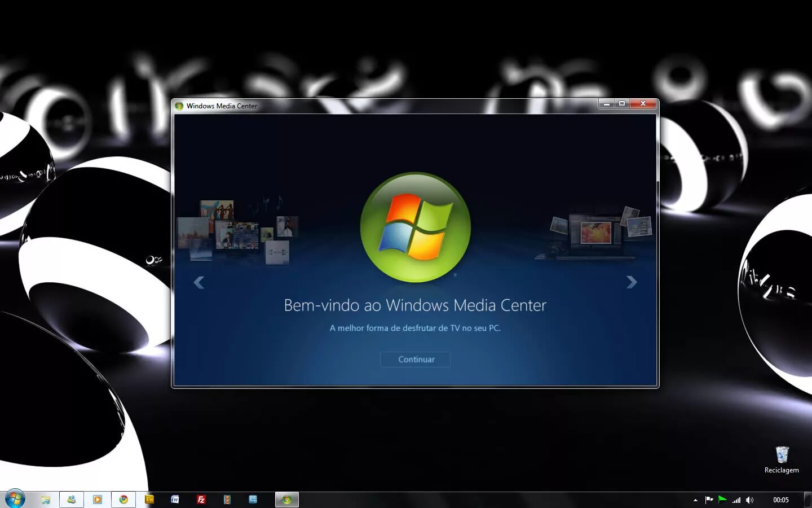Minimize the Windows Media Center window

pyautogui.click(x=607, y=104)
